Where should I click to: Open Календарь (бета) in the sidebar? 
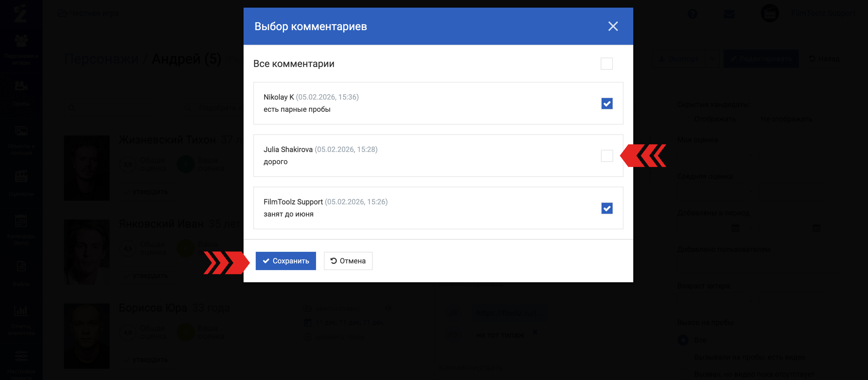click(x=21, y=221)
